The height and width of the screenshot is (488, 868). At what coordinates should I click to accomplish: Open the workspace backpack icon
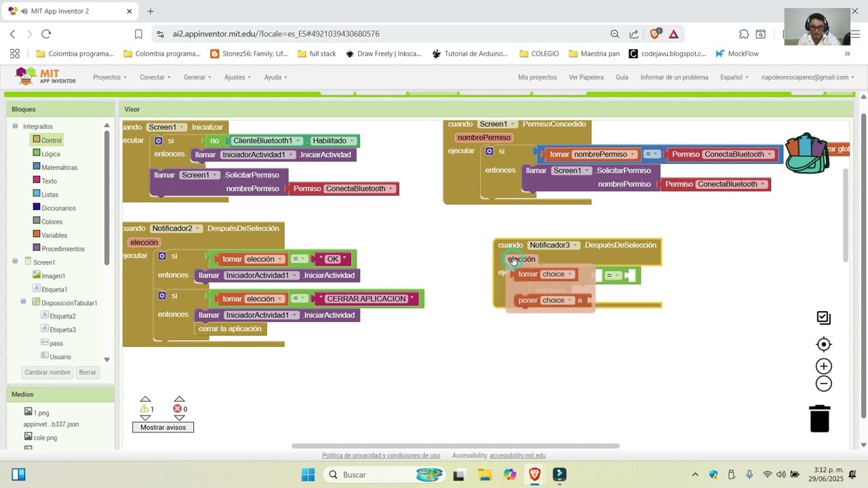(x=807, y=153)
